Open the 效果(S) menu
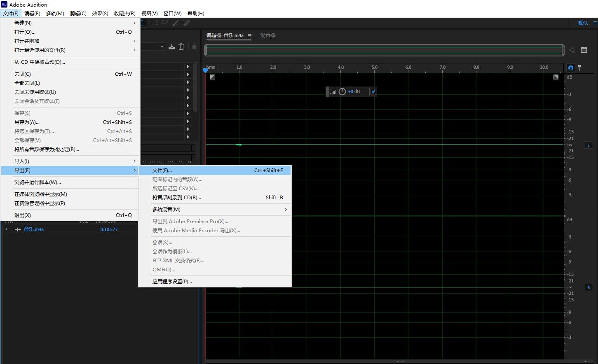The width and height of the screenshot is (598, 364). pyautogui.click(x=100, y=13)
